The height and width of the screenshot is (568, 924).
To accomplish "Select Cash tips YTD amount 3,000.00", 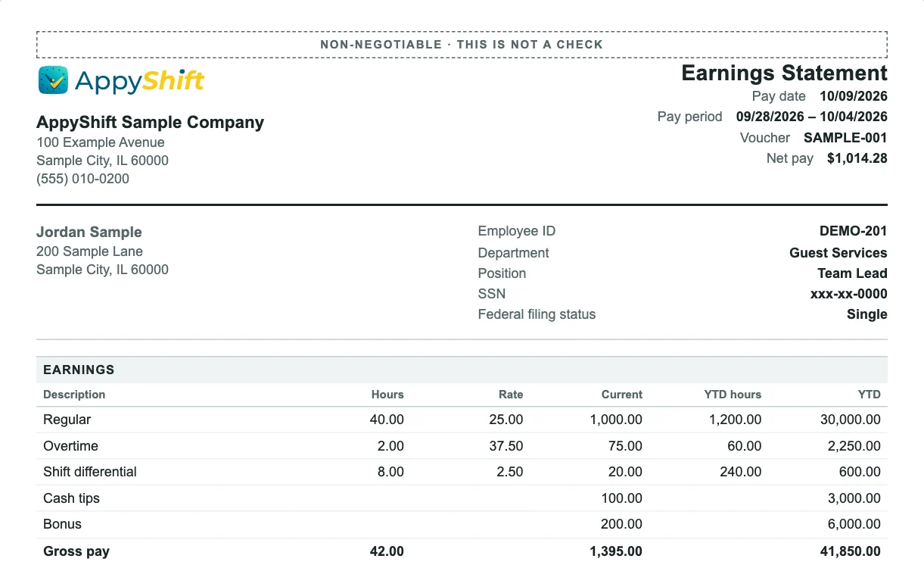I will click(854, 498).
